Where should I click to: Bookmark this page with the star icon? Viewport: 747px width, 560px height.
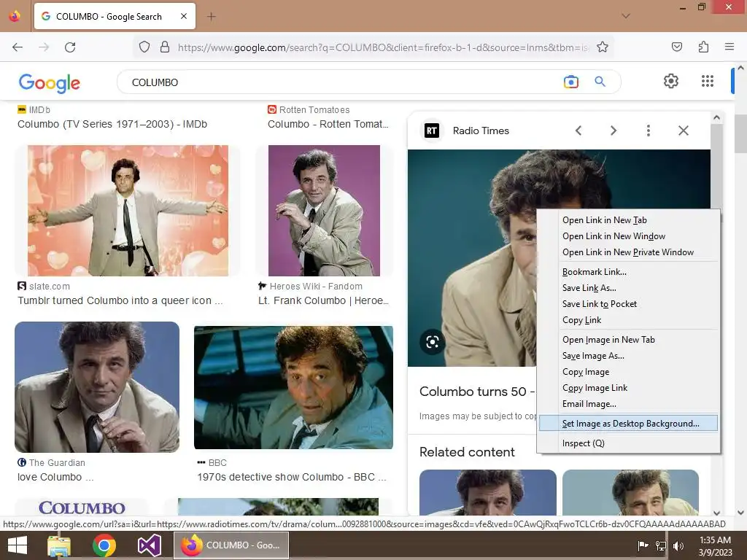602,47
